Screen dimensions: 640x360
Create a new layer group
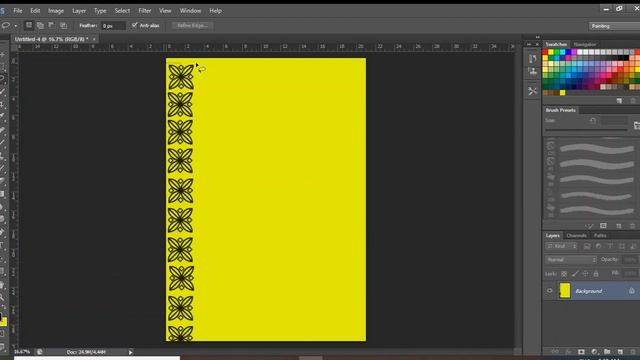pyautogui.click(x=607, y=351)
